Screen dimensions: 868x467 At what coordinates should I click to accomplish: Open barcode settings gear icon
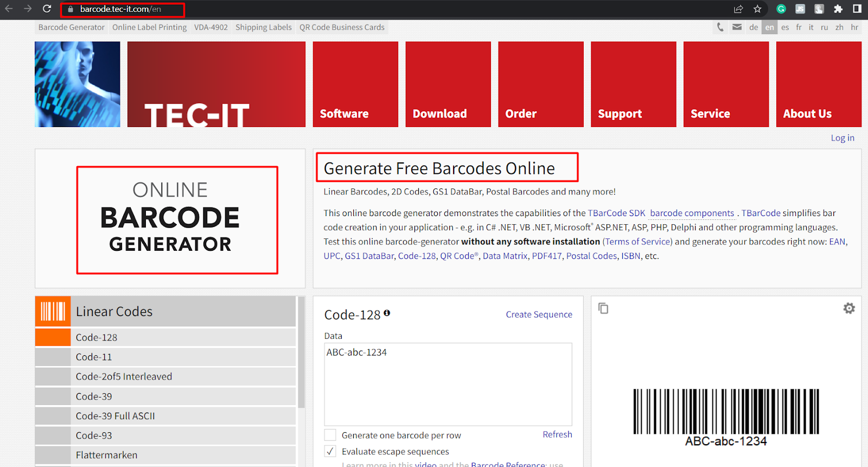point(849,308)
